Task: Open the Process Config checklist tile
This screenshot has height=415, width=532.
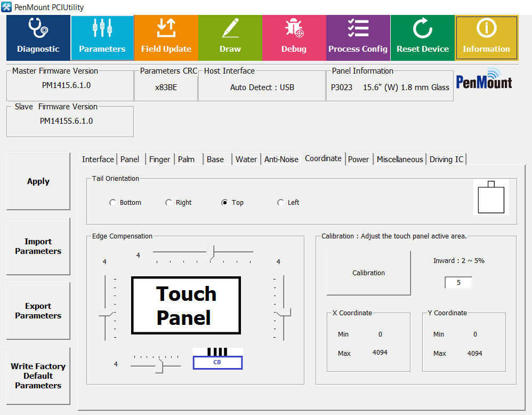Action: click(358, 37)
